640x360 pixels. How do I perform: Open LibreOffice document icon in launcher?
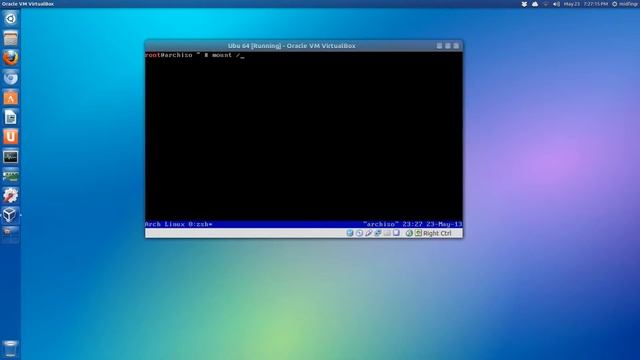point(11,118)
